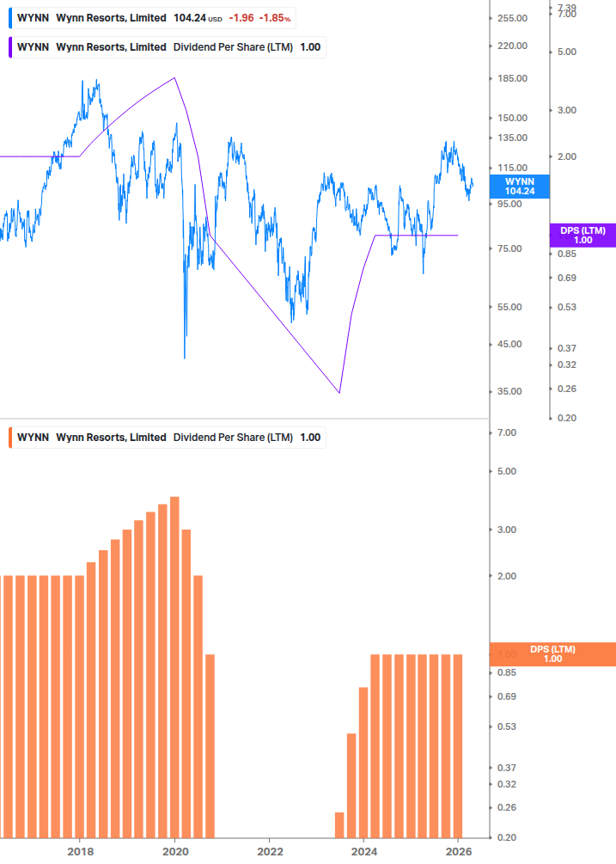Click the last orange bar at 2026

pyautogui.click(x=458, y=746)
